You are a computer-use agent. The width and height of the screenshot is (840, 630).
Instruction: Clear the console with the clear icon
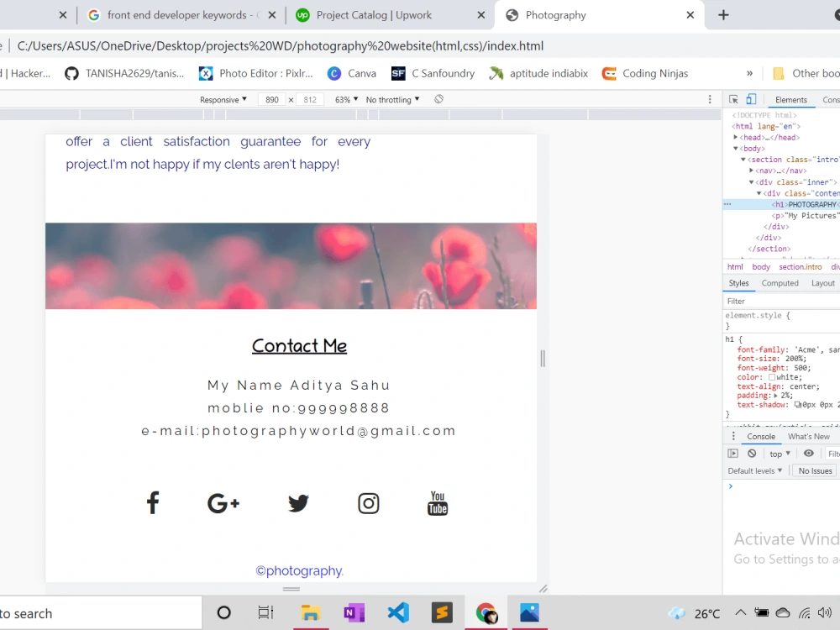[752, 454]
